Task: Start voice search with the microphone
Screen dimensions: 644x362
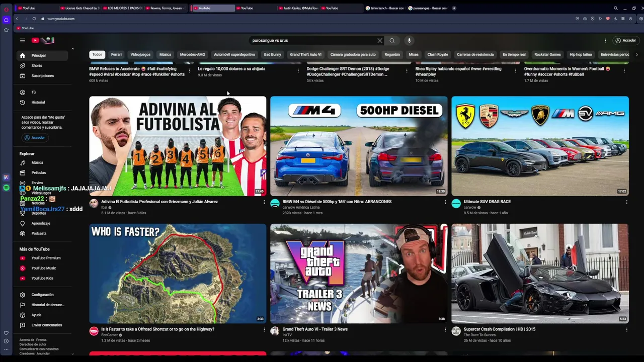Action: pyautogui.click(x=409, y=40)
